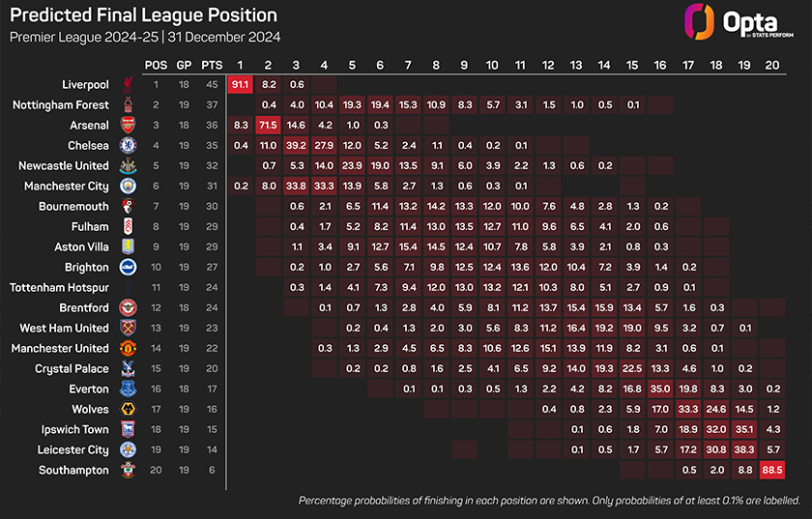Click the Everton club badge
The image size is (812, 519).
pos(128,389)
